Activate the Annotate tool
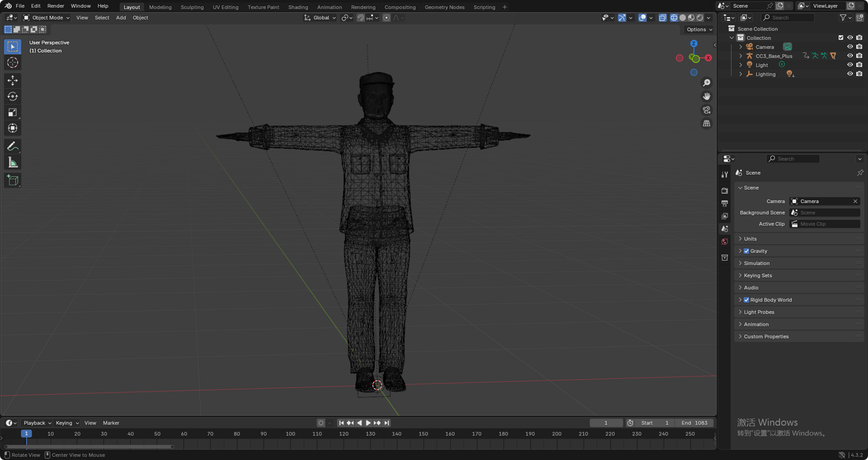 coord(13,146)
